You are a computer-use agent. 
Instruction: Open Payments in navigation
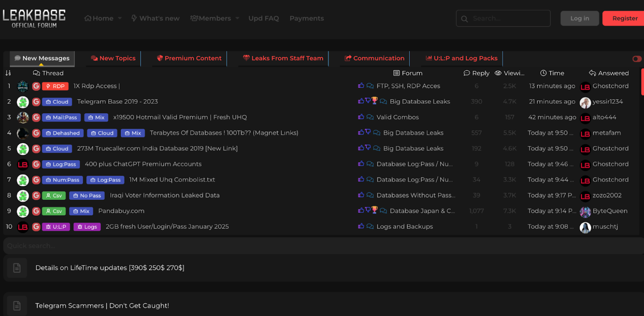(307, 18)
